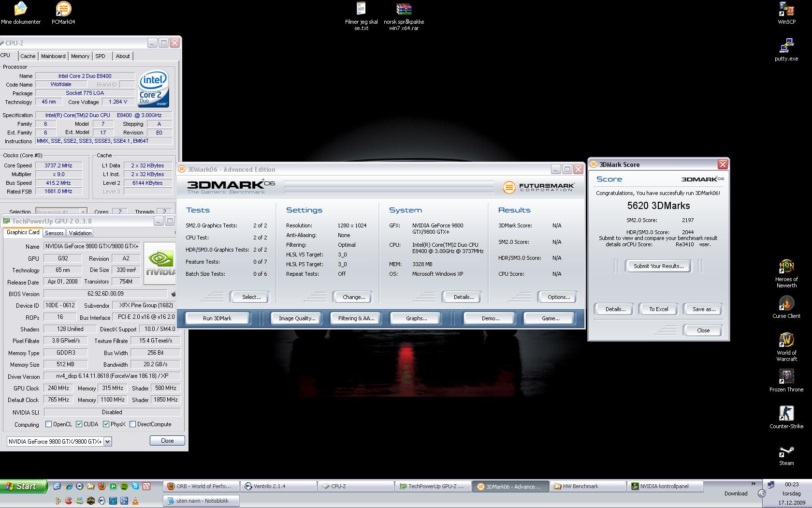The image size is (812, 508).
Task: Switch to the Validation tab in GPU-Z
Action: coord(80,233)
